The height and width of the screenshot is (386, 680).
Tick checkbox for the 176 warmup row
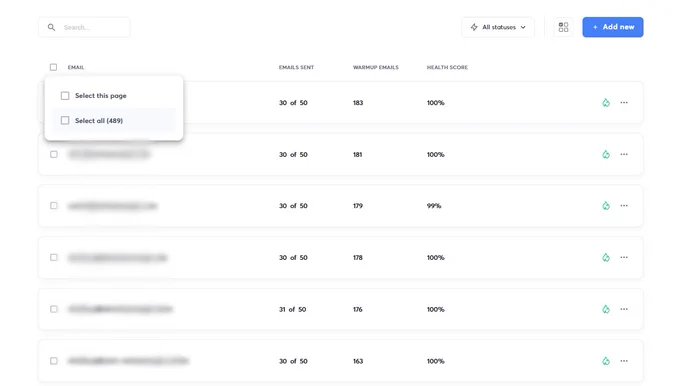click(x=54, y=309)
